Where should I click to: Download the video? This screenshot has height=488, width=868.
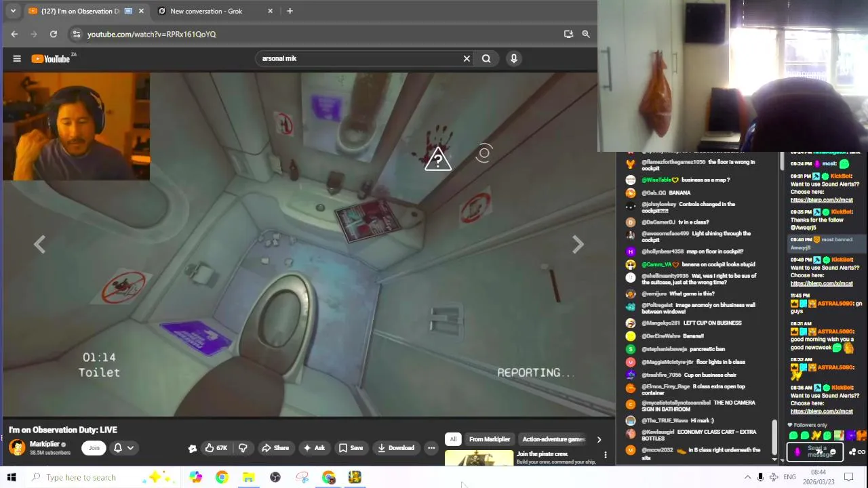coord(396,447)
